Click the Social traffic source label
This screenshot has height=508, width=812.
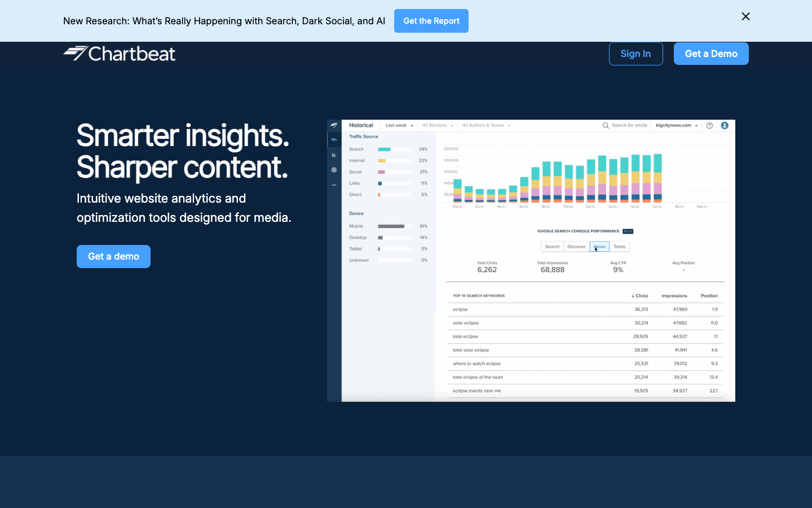point(355,172)
